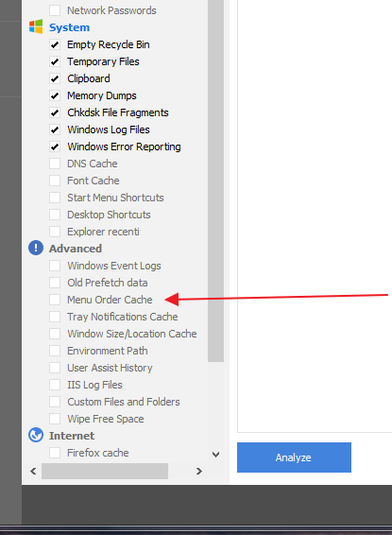The image size is (392, 535).
Task: Uncheck Empty Recycle Bin checkbox
Action: [x=55, y=44]
